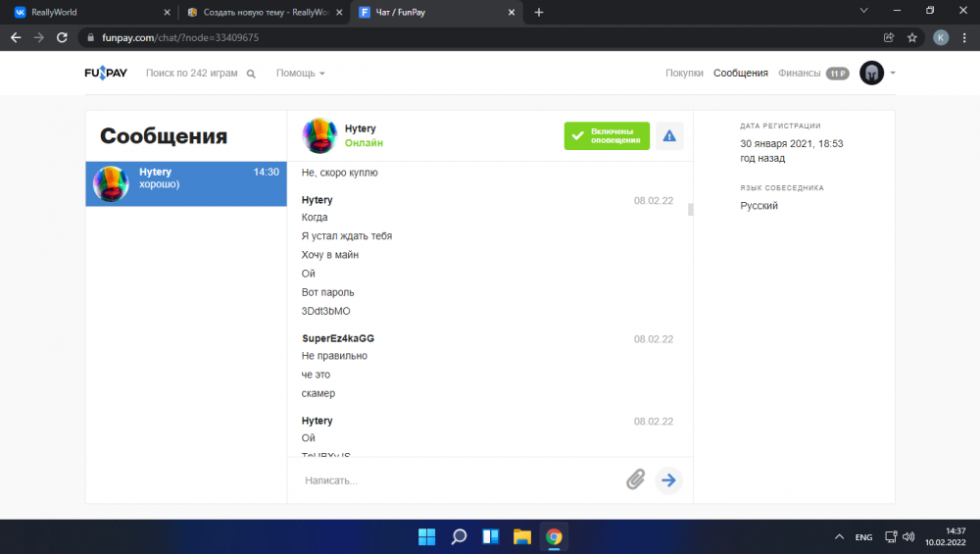Click message 'Не, скоро куплю'
Image resolution: width=980 pixels, height=554 pixels.
(x=339, y=173)
